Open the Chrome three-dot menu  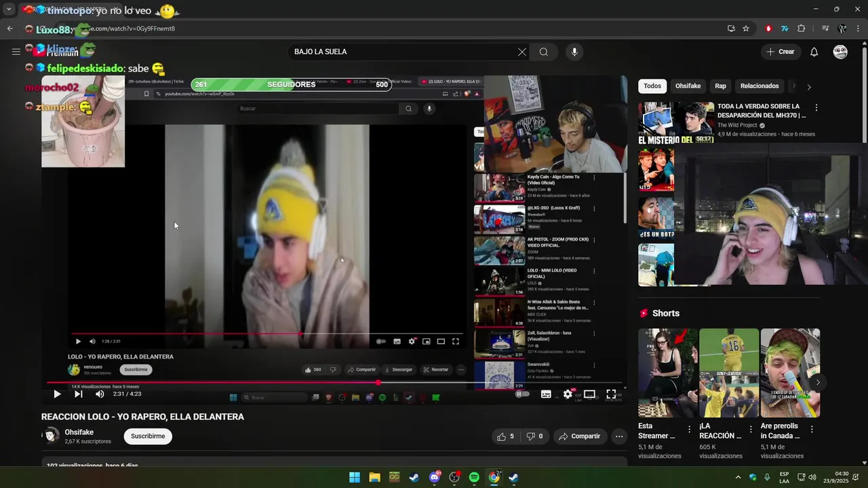858,28
